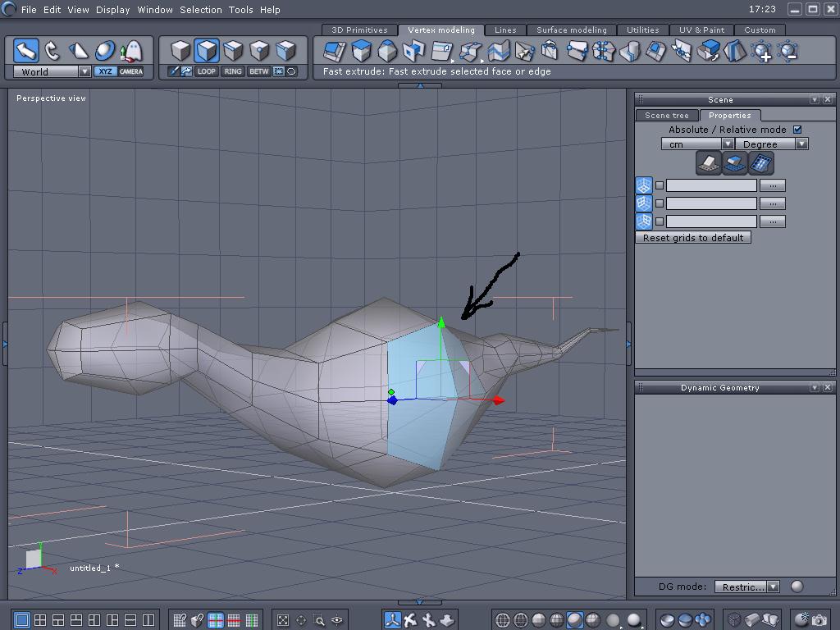Switch to the Surface modeling tab

(571, 30)
